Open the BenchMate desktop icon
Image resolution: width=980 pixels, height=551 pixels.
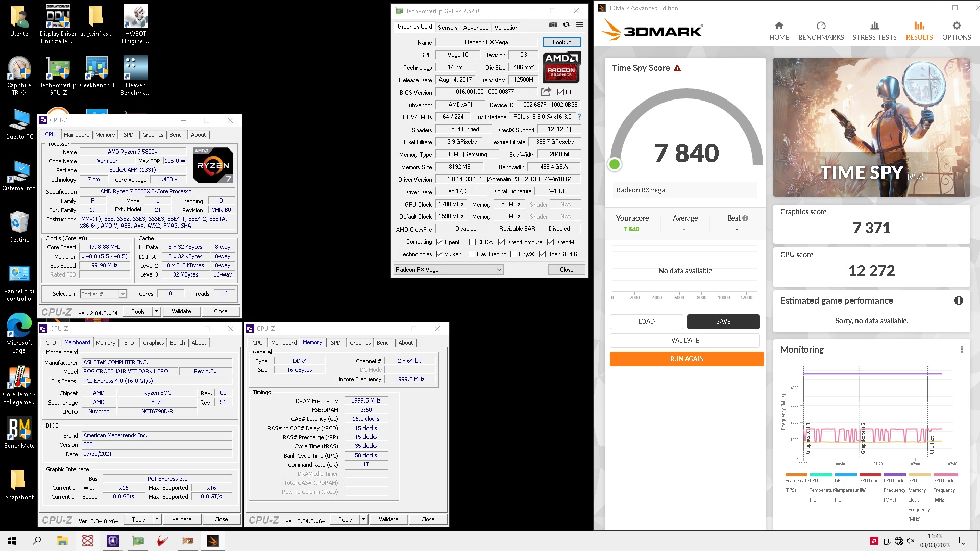point(19,433)
